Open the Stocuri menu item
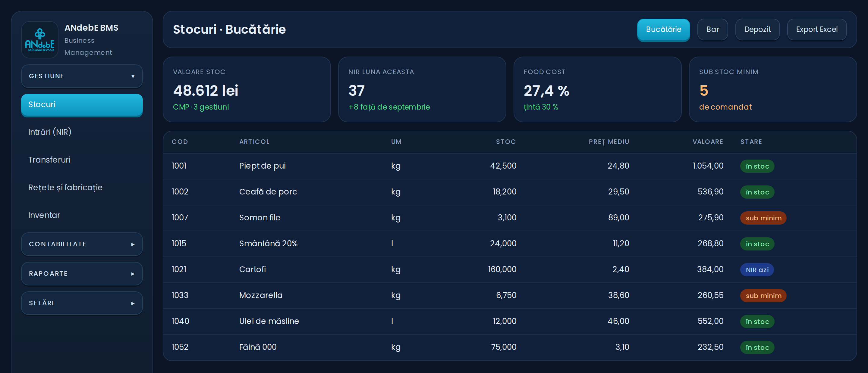The height and width of the screenshot is (373, 868). click(82, 105)
